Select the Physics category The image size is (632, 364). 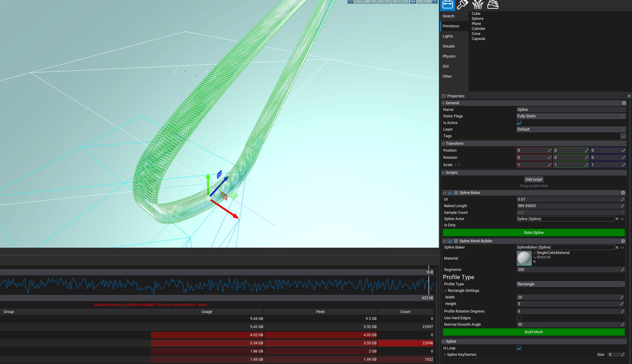(449, 56)
